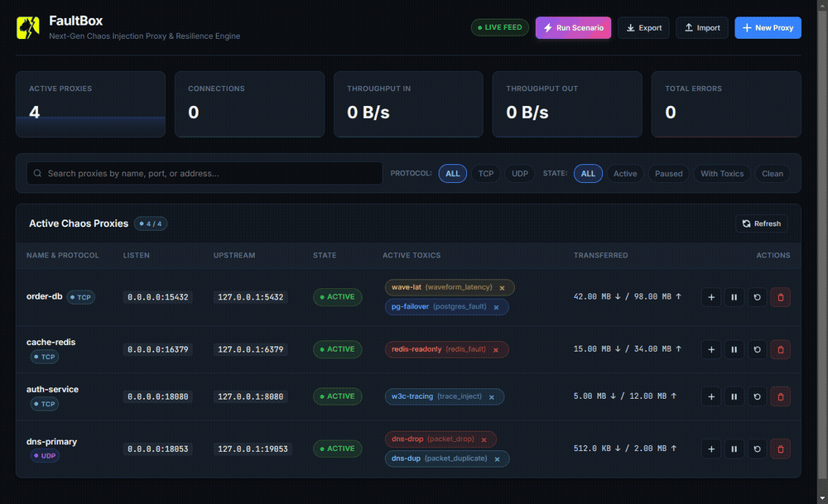Filter protocol by TCP
This screenshot has height=504, width=828.
coord(486,174)
